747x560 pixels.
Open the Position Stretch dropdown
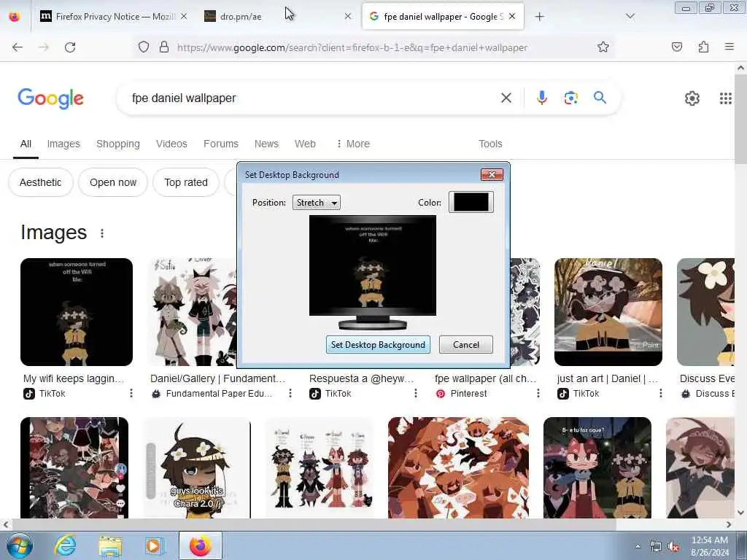pos(317,203)
